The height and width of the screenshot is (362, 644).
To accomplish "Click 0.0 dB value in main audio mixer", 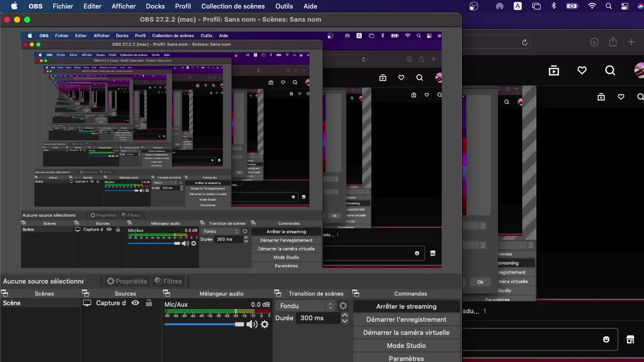I will pyautogui.click(x=260, y=304).
